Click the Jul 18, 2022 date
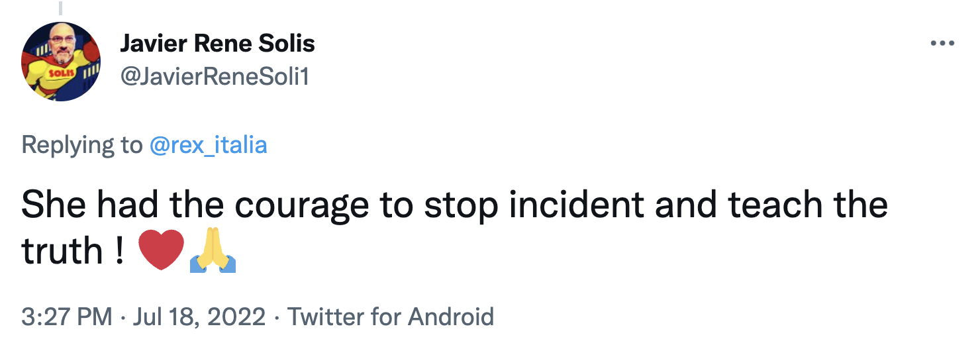 [x=199, y=317]
